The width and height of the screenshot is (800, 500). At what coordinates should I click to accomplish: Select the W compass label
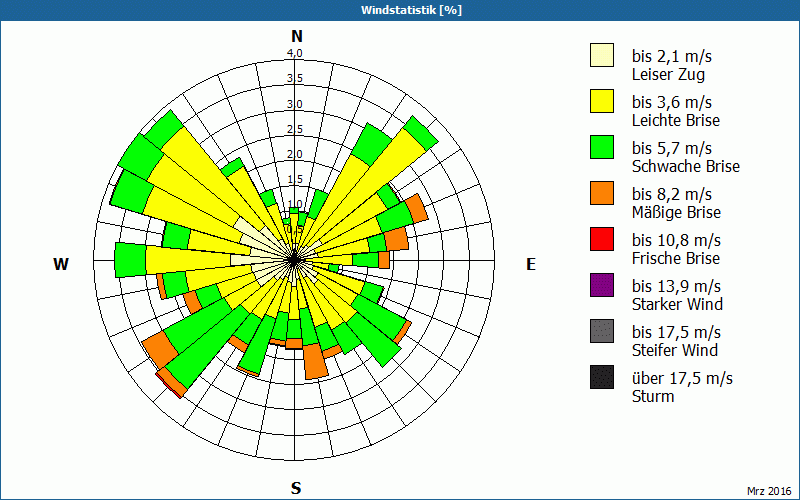coord(61,264)
